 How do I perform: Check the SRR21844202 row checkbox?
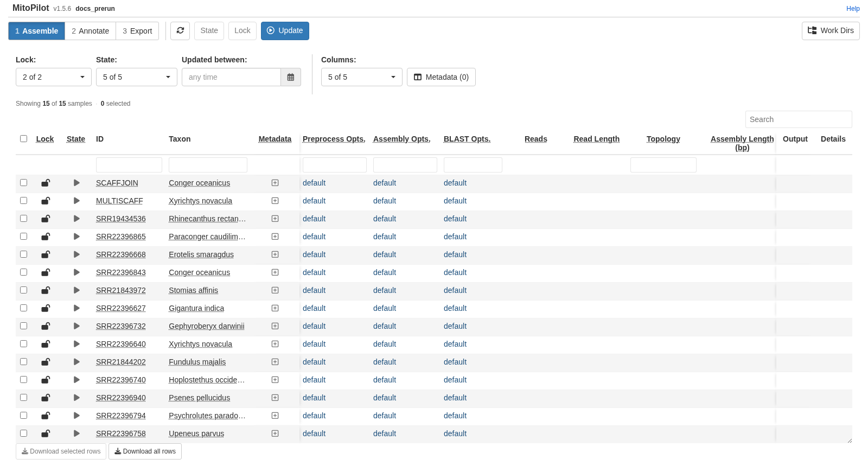click(23, 362)
